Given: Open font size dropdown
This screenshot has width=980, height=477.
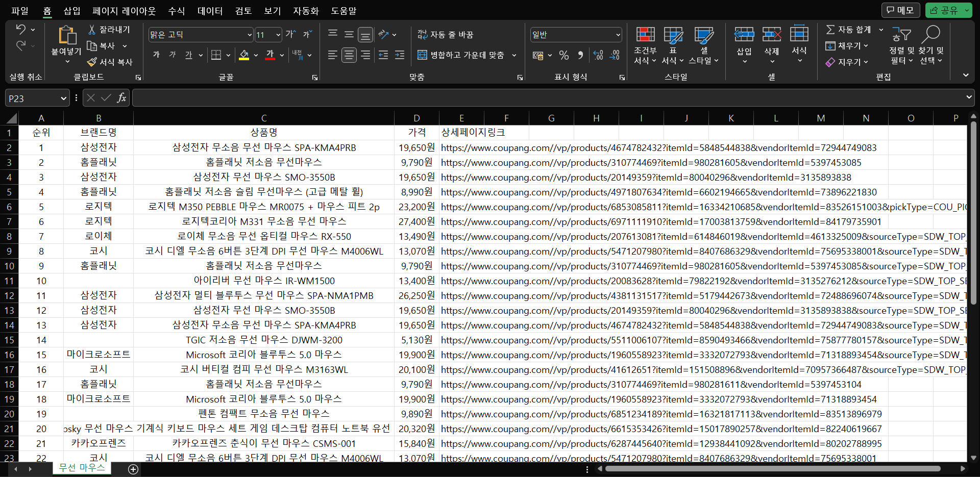Looking at the screenshot, I should tap(278, 35).
